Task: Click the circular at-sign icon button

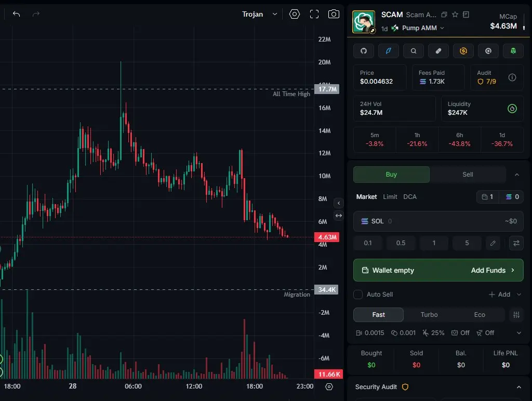Action: pyautogui.click(x=488, y=51)
